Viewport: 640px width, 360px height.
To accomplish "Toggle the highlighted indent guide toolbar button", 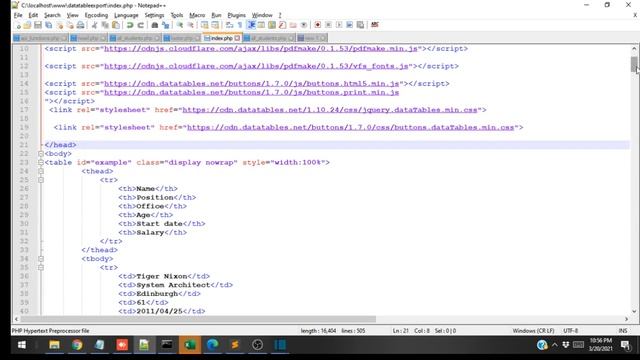I will pyautogui.click(x=251, y=25).
